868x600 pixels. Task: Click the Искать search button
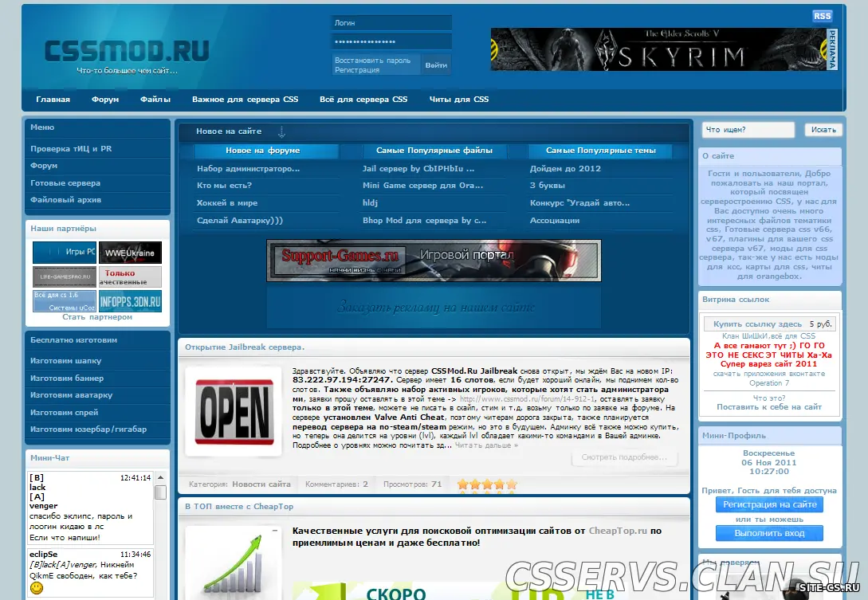[823, 130]
